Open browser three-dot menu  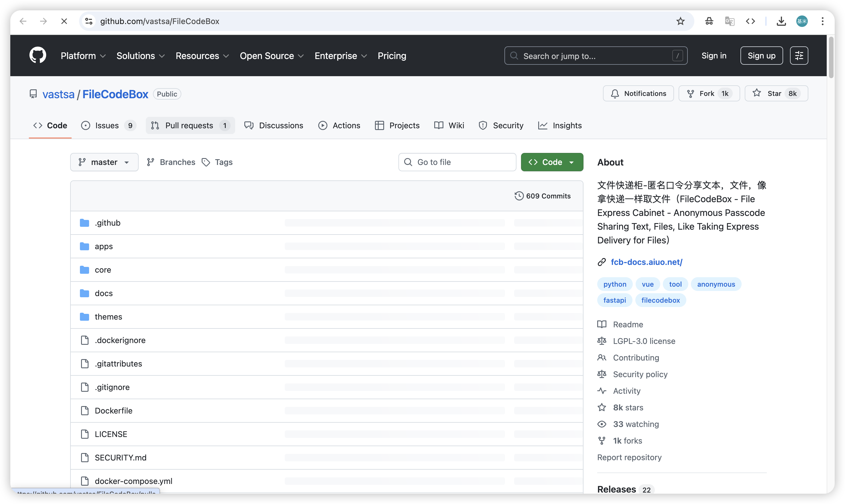click(822, 21)
